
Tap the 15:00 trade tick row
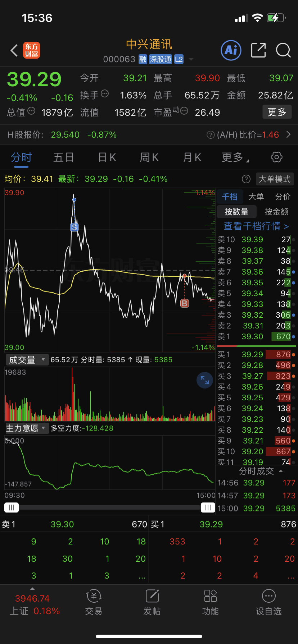tap(257, 509)
